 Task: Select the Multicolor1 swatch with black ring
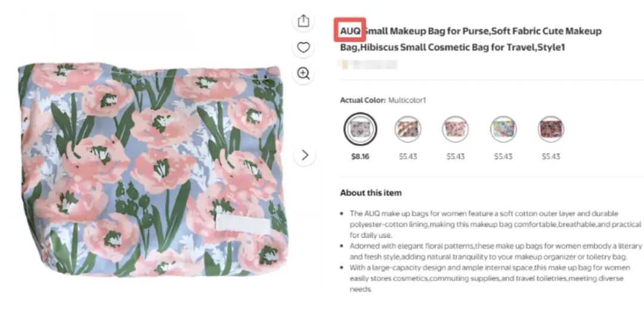(x=360, y=129)
